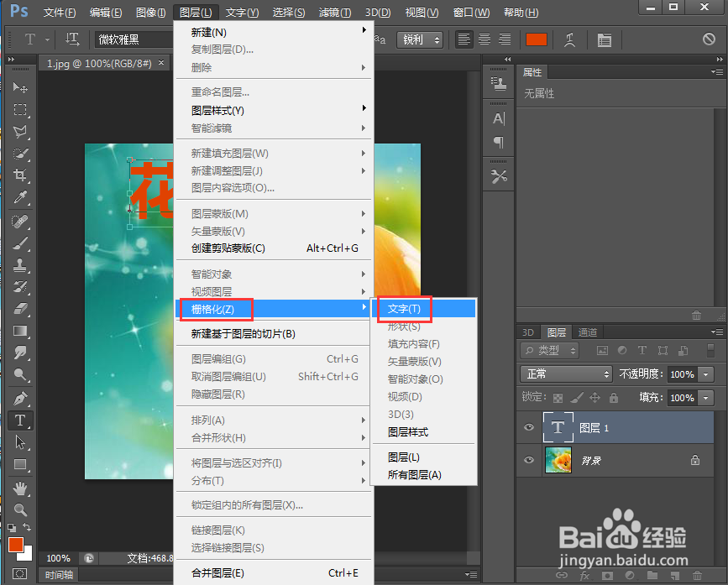Screen dimensions: 728x585
Task: Center align the text
Action: point(484,39)
